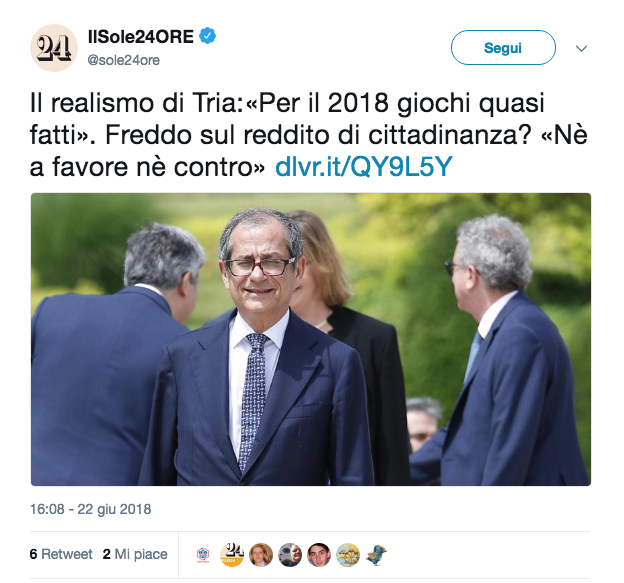Screen dimensions: 624x583
Task: Click the blue verified badge
Action: [207, 36]
